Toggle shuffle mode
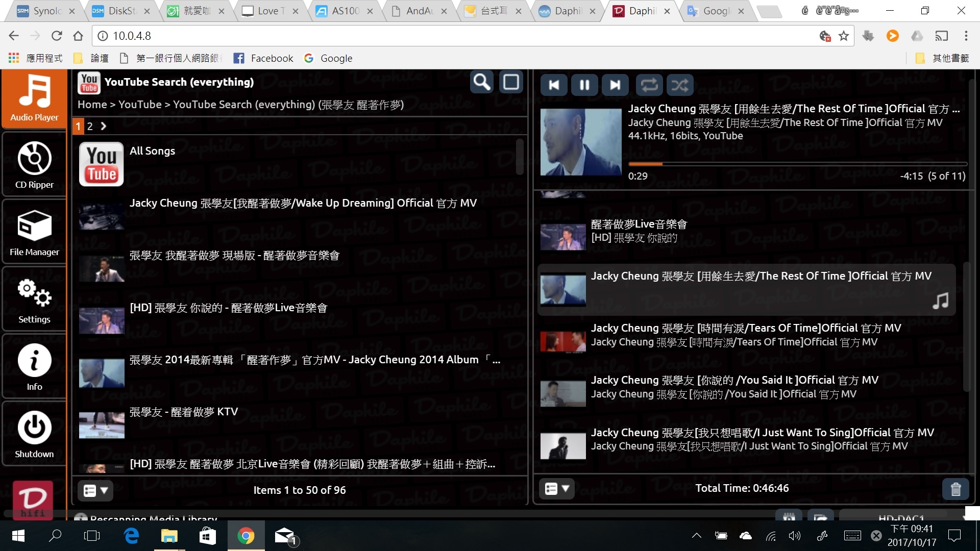Image resolution: width=980 pixels, height=551 pixels. 680,85
